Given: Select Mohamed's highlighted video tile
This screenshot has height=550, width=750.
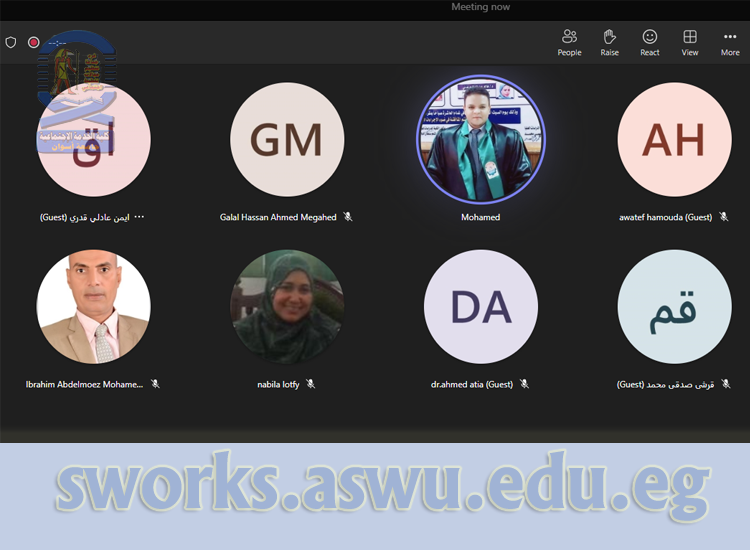Looking at the screenshot, I should click(480, 140).
